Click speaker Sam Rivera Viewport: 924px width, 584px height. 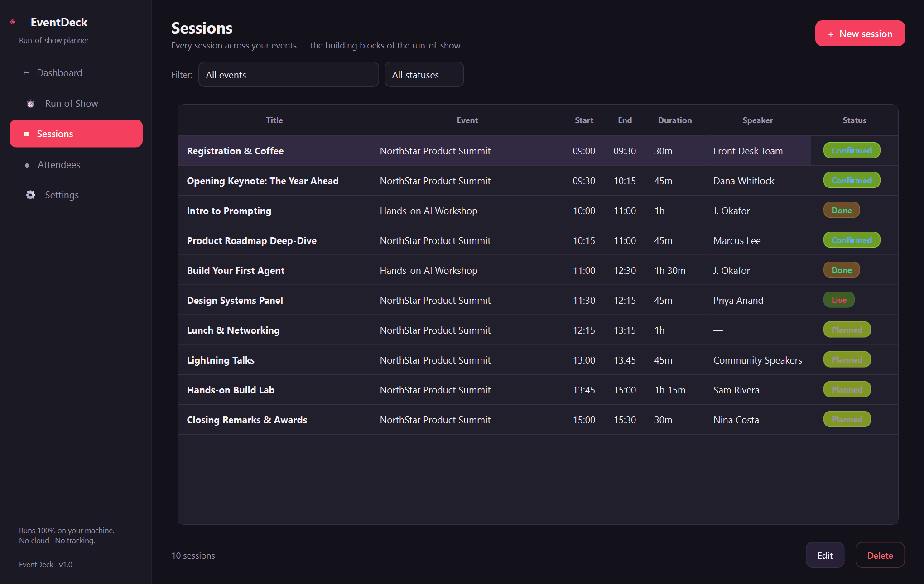pyautogui.click(x=736, y=390)
